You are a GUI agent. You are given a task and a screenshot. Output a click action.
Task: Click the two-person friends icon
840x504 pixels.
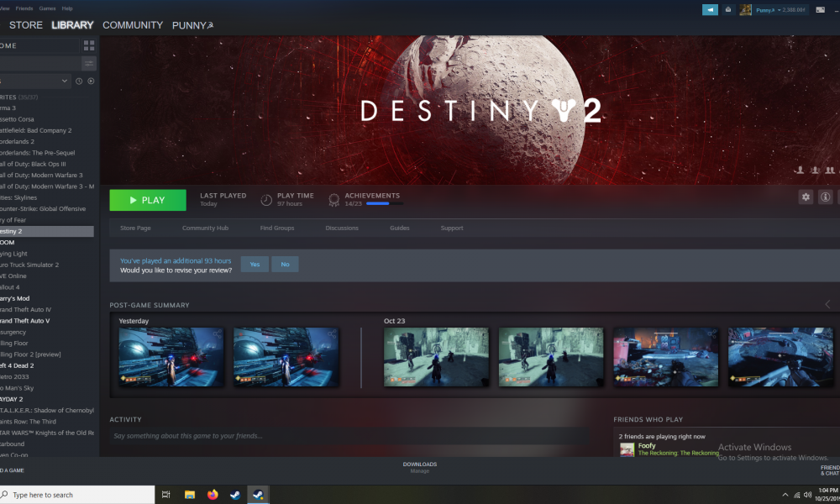pyautogui.click(x=830, y=171)
